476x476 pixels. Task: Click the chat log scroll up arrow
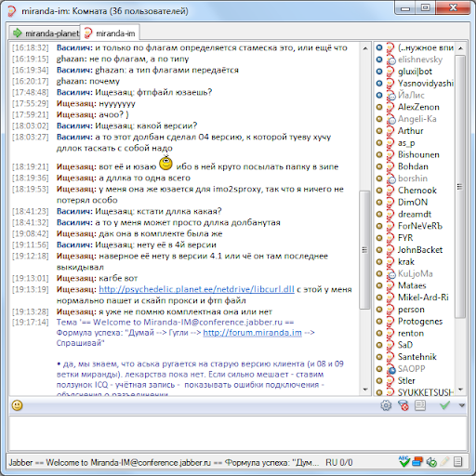pyautogui.click(x=365, y=48)
